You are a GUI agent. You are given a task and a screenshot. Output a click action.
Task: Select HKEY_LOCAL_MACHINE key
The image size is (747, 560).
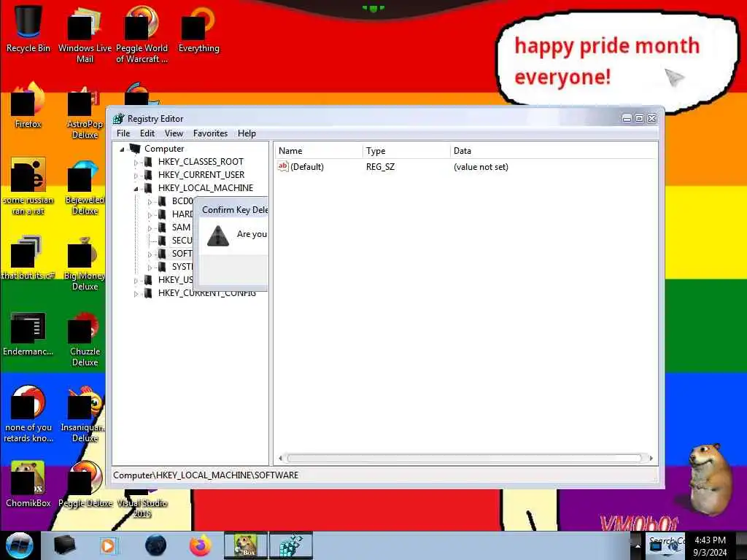[x=205, y=188]
